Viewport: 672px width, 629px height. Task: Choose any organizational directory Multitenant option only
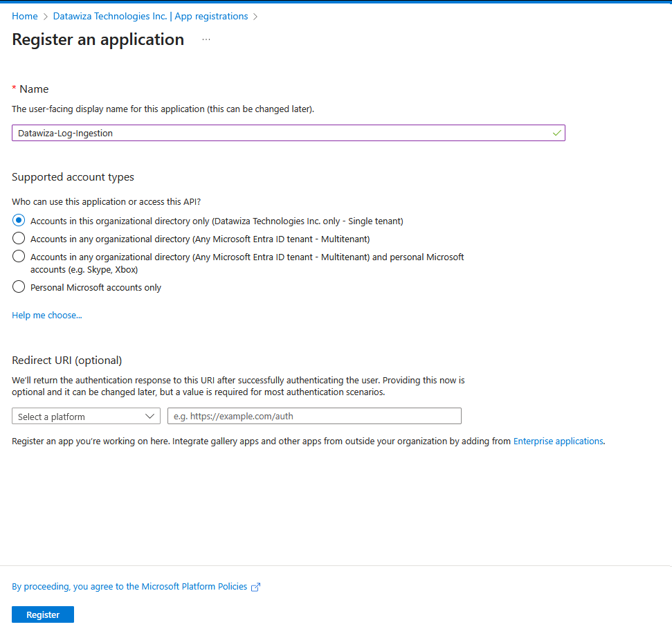(x=19, y=239)
